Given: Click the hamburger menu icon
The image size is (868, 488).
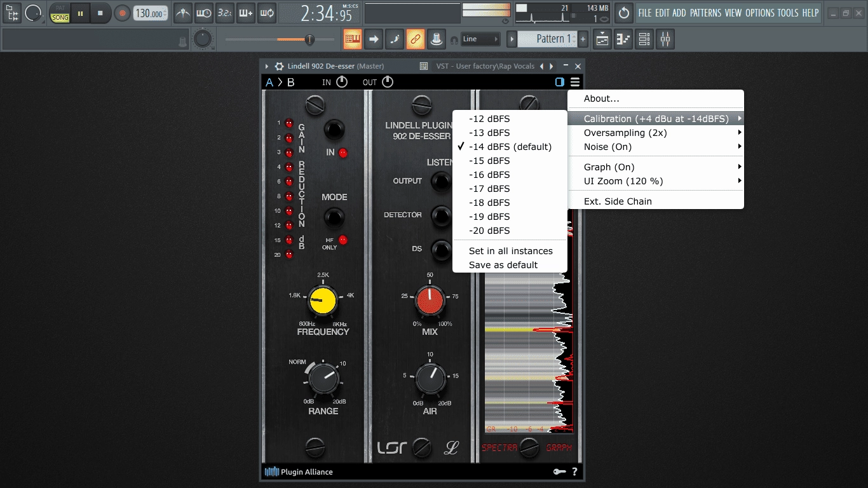Looking at the screenshot, I should point(575,82).
